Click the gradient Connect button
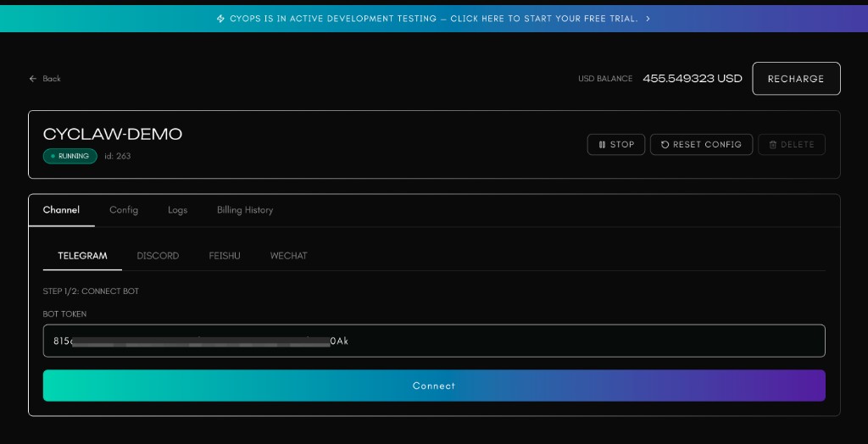Image resolution: width=868 pixels, height=444 pixels. pyautogui.click(x=434, y=386)
